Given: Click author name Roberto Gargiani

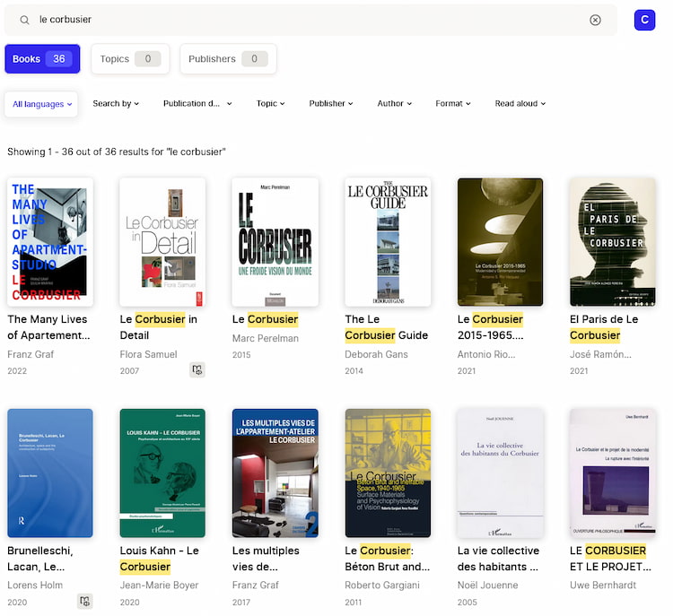Looking at the screenshot, I should [x=382, y=586].
